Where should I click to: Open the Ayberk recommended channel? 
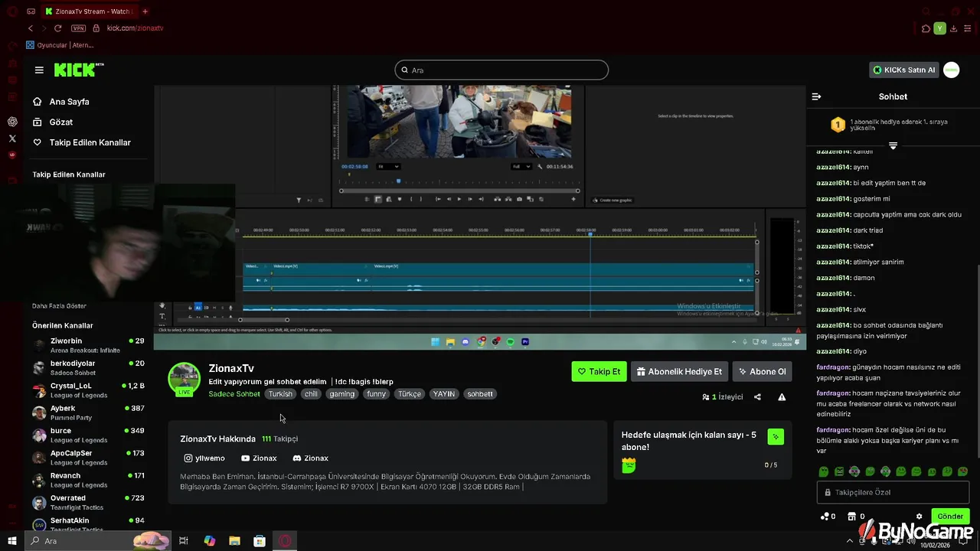coord(89,412)
